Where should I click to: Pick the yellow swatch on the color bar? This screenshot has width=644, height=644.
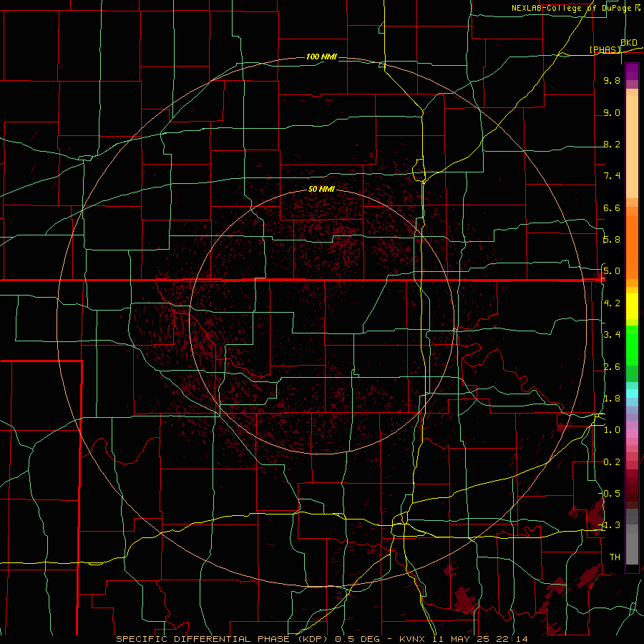[x=632, y=306]
